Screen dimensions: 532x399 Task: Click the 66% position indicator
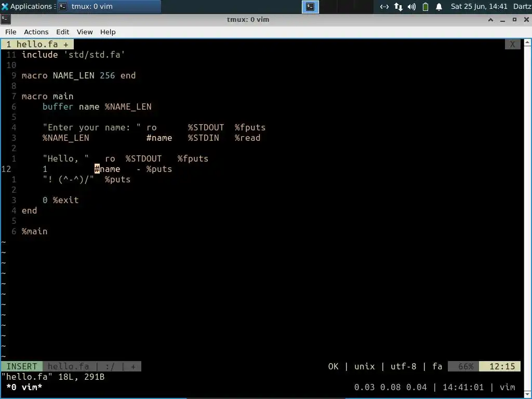[463, 366]
